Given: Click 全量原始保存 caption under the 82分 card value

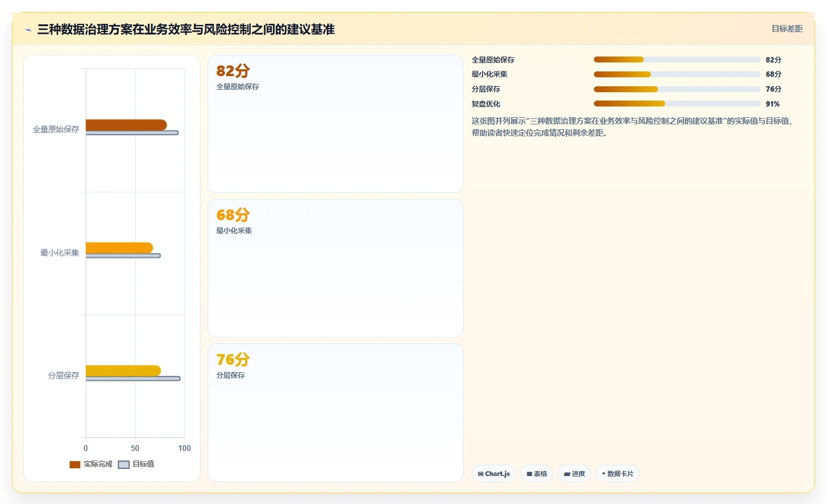Looking at the screenshot, I should click(237, 87).
